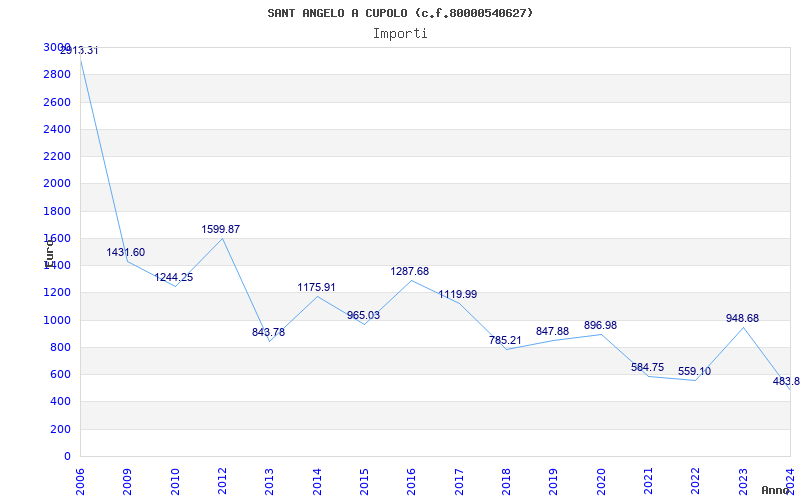Select the 1599.87 data label
The image size is (800, 500).
coord(220,230)
